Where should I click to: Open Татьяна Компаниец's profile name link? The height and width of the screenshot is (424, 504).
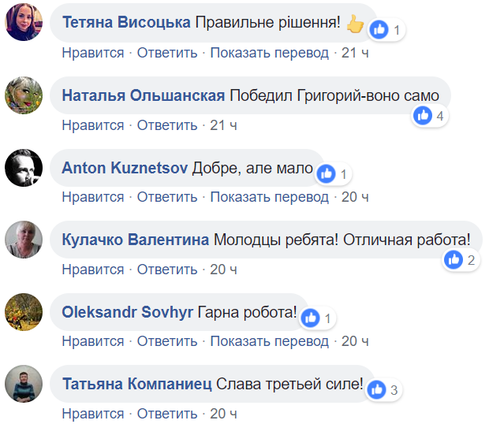pos(136,385)
